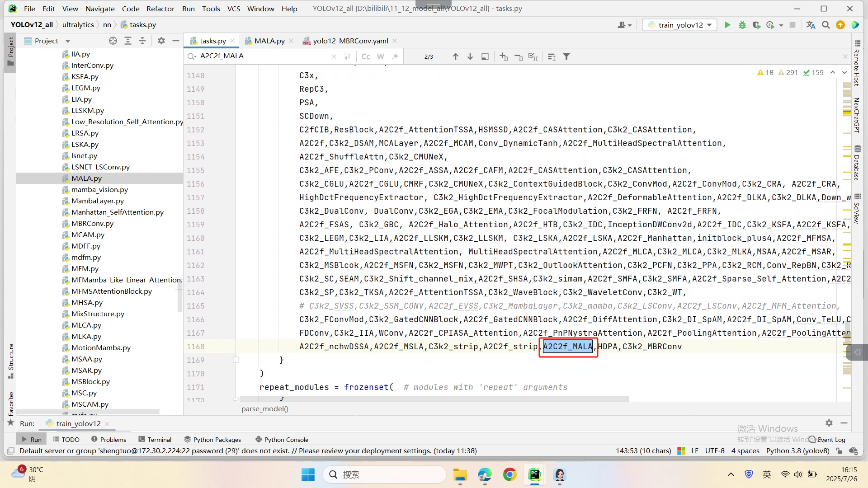Start debugging with the bug icon
Screen dimensions: 868x488
[742, 25]
